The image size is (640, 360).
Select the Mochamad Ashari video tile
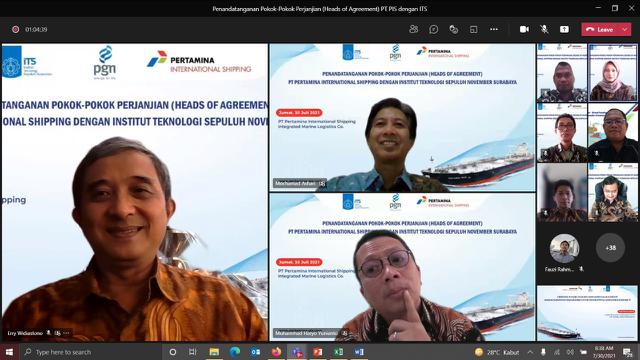click(402, 118)
